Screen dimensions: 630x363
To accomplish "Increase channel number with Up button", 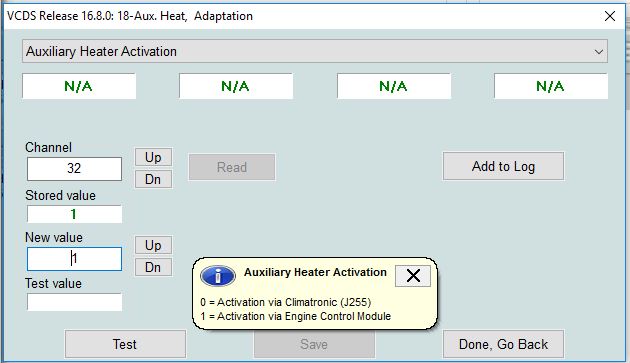I will click(153, 157).
